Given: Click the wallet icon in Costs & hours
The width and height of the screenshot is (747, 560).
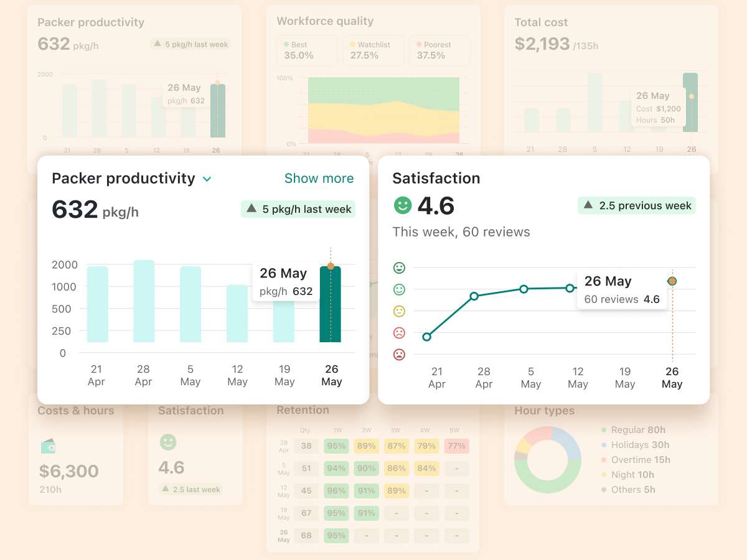Looking at the screenshot, I should (x=48, y=446).
